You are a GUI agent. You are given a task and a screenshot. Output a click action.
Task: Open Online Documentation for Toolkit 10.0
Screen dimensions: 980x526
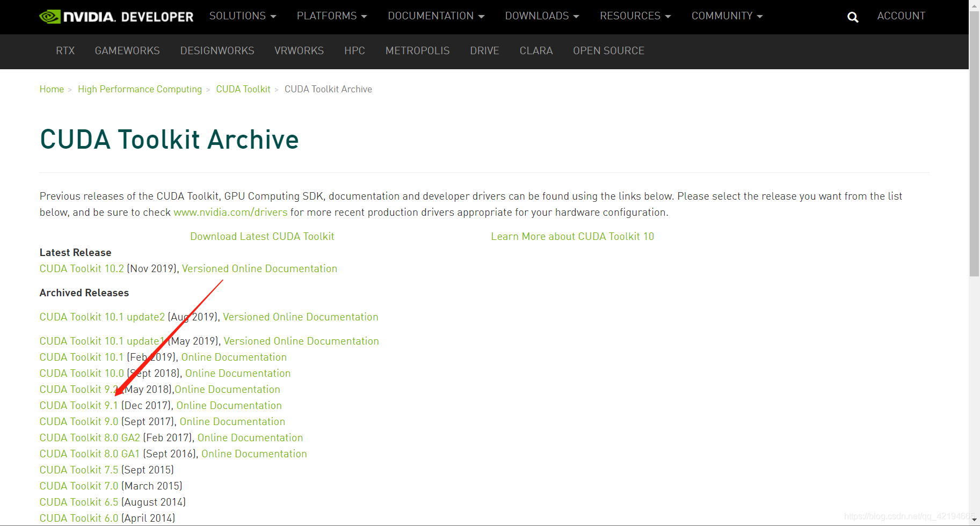[238, 373]
